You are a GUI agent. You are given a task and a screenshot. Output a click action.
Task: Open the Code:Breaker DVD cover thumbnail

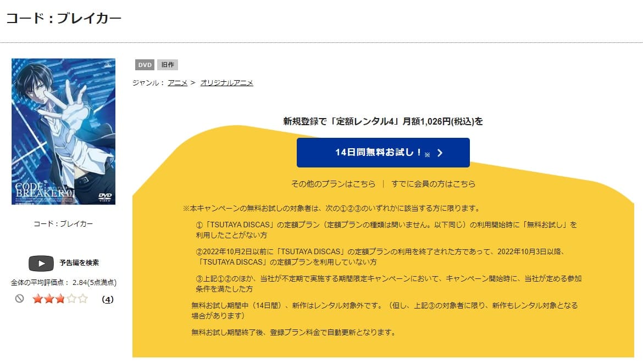click(x=63, y=131)
